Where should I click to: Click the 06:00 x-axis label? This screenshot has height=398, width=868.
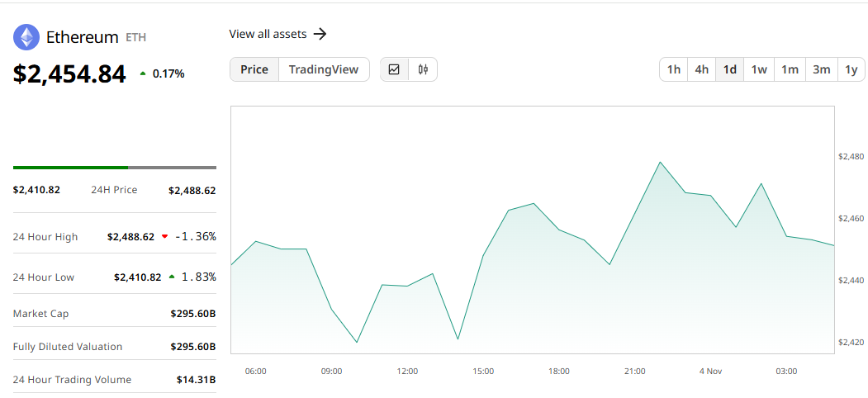256,371
